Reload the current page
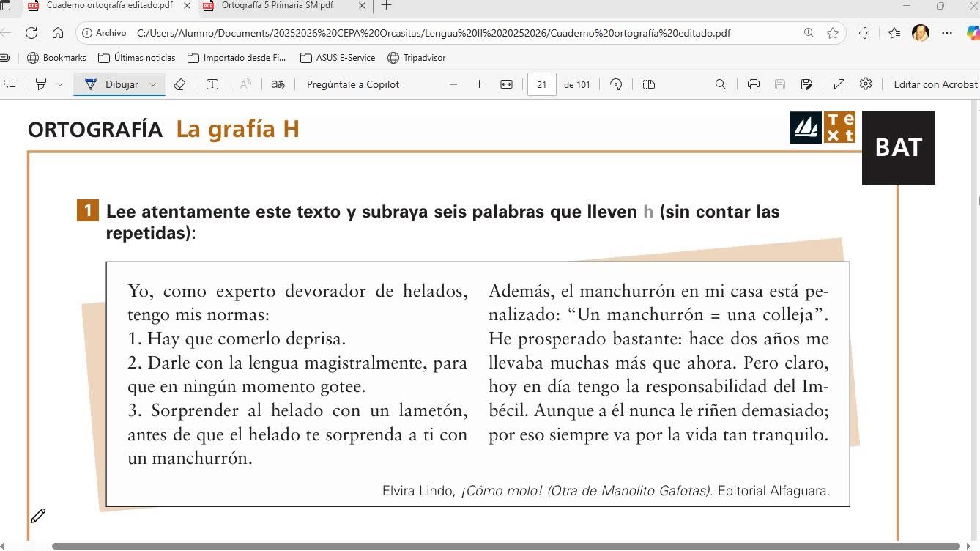The width and height of the screenshot is (980, 551). [31, 33]
